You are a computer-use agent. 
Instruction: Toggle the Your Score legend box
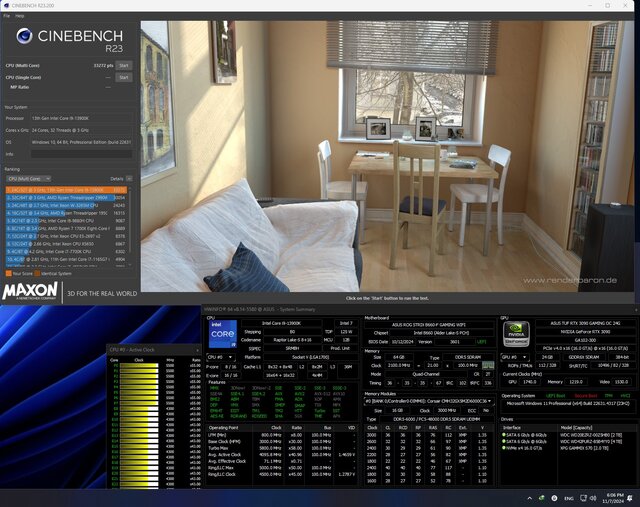(x=8, y=272)
